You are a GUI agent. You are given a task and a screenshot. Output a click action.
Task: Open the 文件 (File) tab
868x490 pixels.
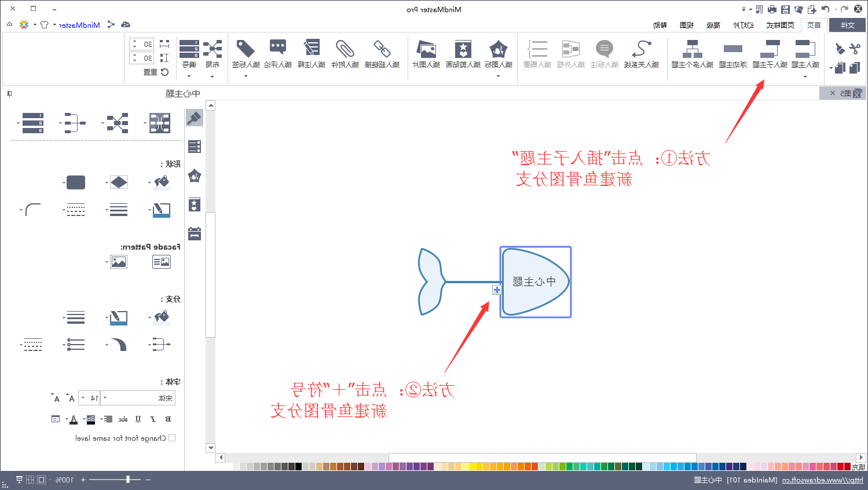tap(847, 25)
